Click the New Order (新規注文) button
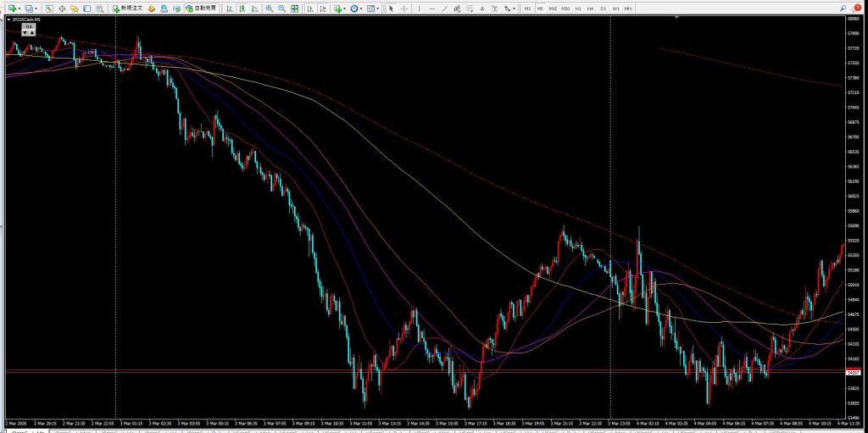Screen dimensions: 868x433 [x=127, y=8]
